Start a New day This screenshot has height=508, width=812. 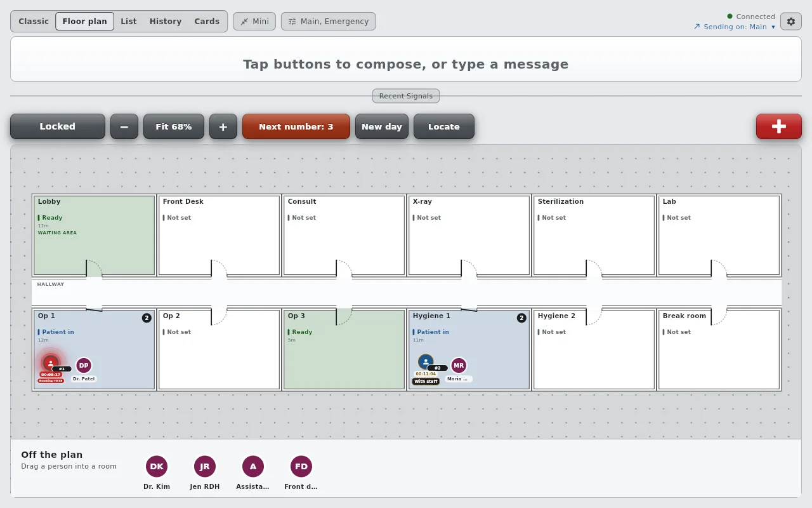[382, 126]
